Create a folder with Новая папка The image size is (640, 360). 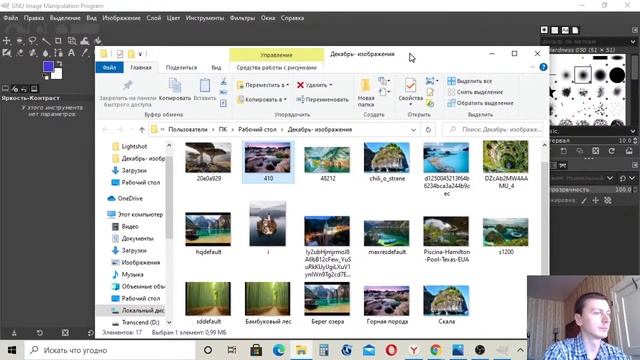click(366, 93)
